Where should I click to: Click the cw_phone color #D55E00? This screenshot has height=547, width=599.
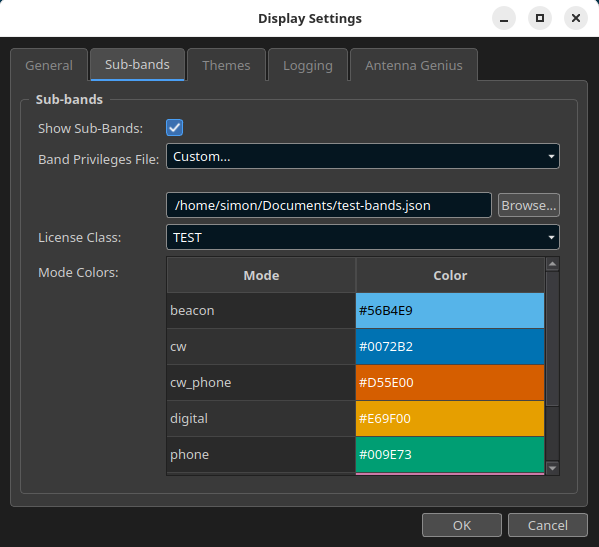pyautogui.click(x=450, y=382)
